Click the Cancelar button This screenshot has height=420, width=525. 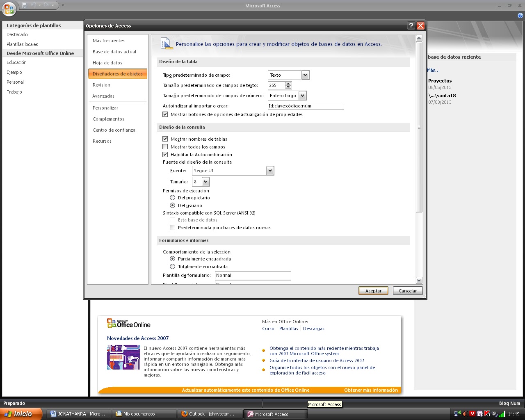click(x=408, y=291)
